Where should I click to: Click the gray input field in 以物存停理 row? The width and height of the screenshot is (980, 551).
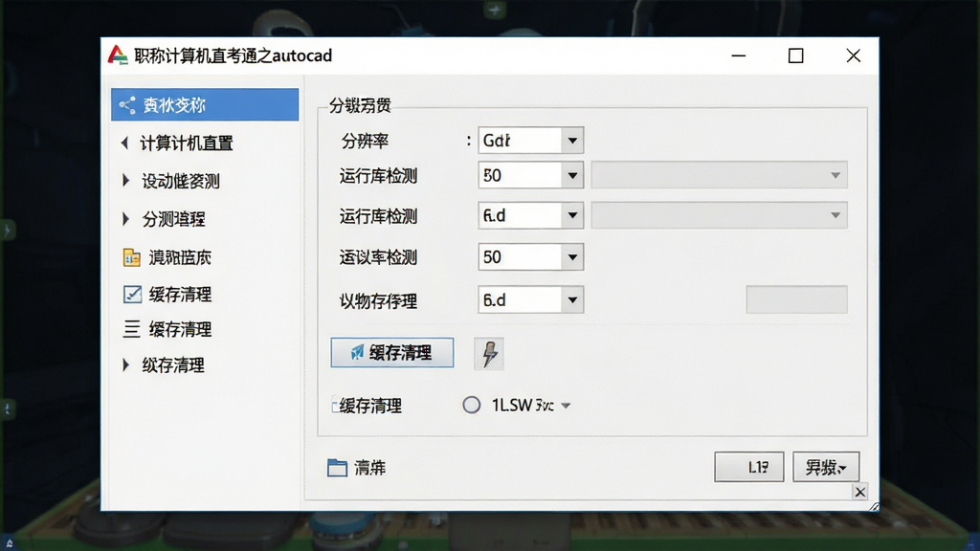pyautogui.click(x=797, y=299)
